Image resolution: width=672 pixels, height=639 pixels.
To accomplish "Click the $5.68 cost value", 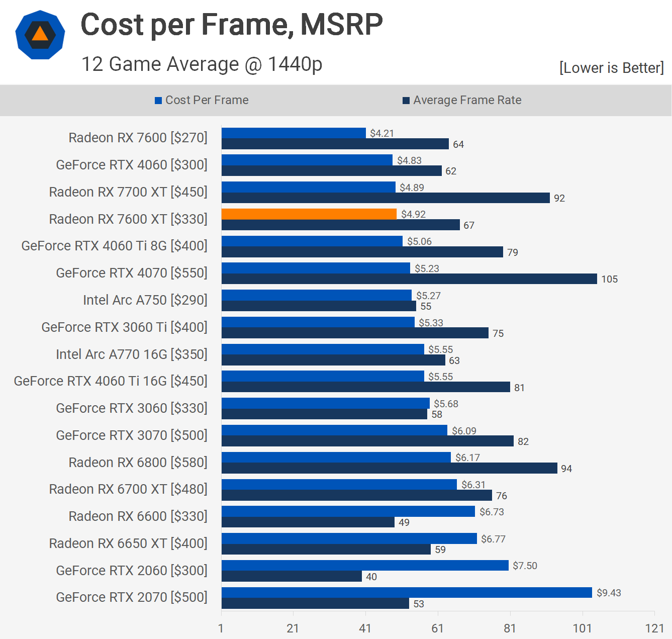I will 446,404.
